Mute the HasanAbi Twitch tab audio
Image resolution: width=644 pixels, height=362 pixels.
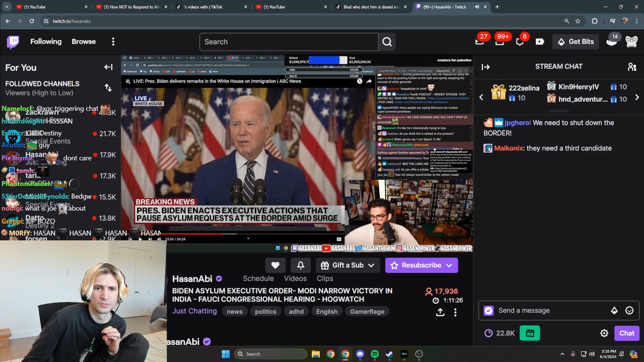pyautogui.click(x=477, y=7)
